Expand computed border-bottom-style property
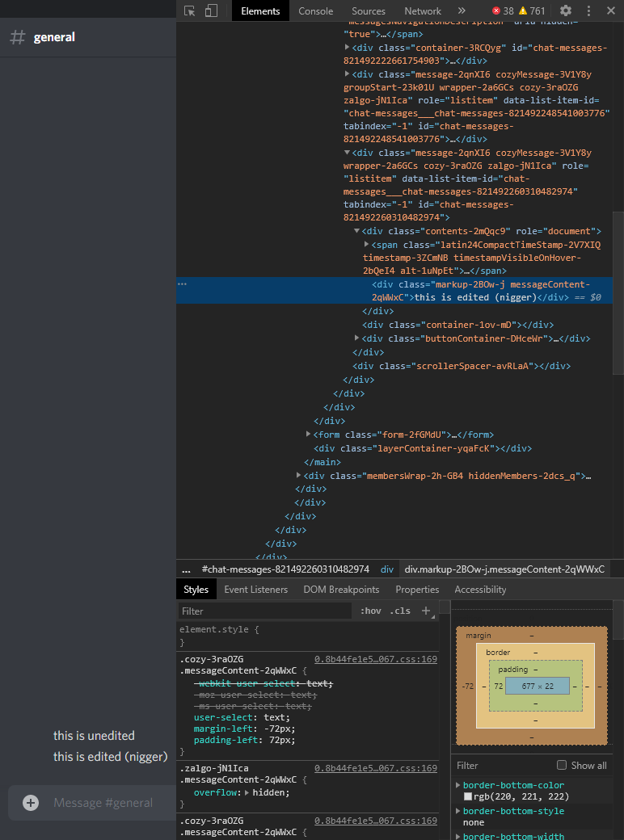624x840 pixels. tap(458, 811)
